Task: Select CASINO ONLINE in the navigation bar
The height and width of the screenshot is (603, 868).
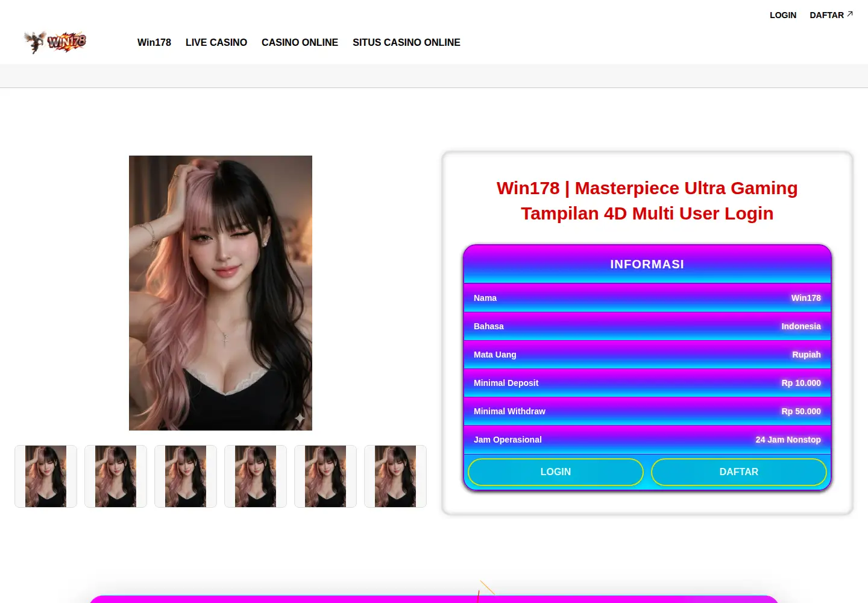Action: coord(300,42)
